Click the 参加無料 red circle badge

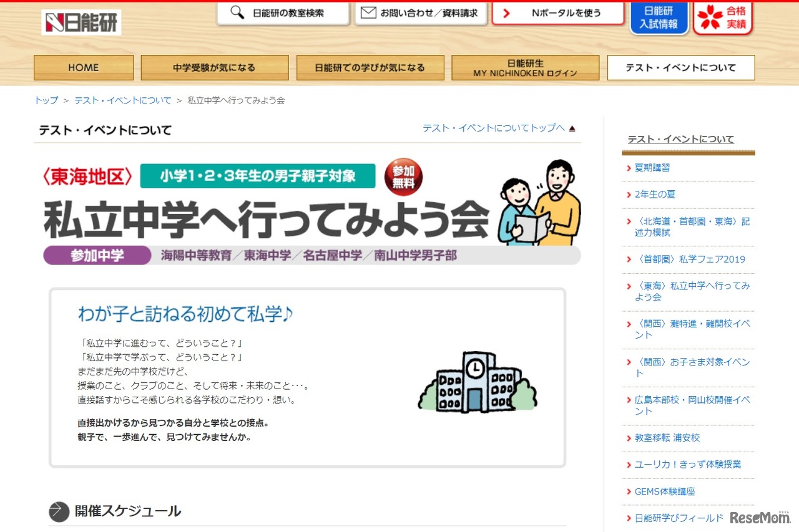click(x=403, y=177)
